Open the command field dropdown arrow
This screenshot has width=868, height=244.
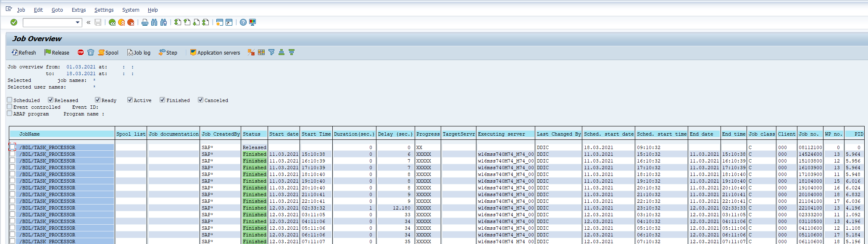(78, 22)
